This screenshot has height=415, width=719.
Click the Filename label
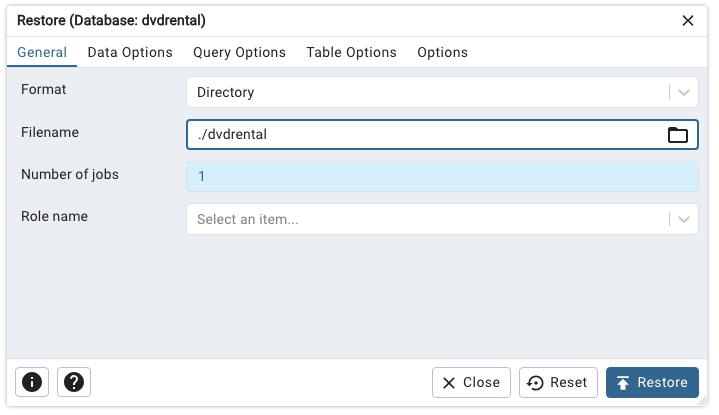[x=50, y=132]
